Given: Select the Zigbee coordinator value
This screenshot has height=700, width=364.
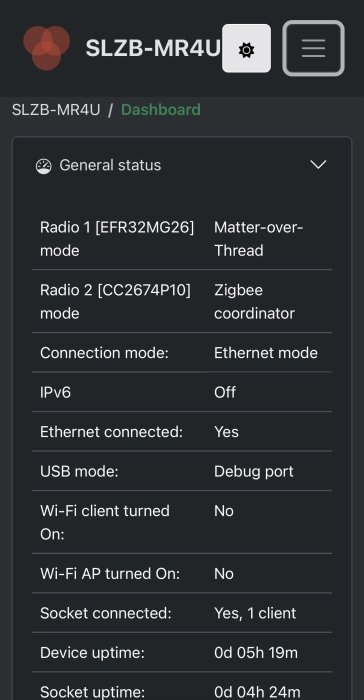Looking at the screenshot, I should tap(255, 302).
